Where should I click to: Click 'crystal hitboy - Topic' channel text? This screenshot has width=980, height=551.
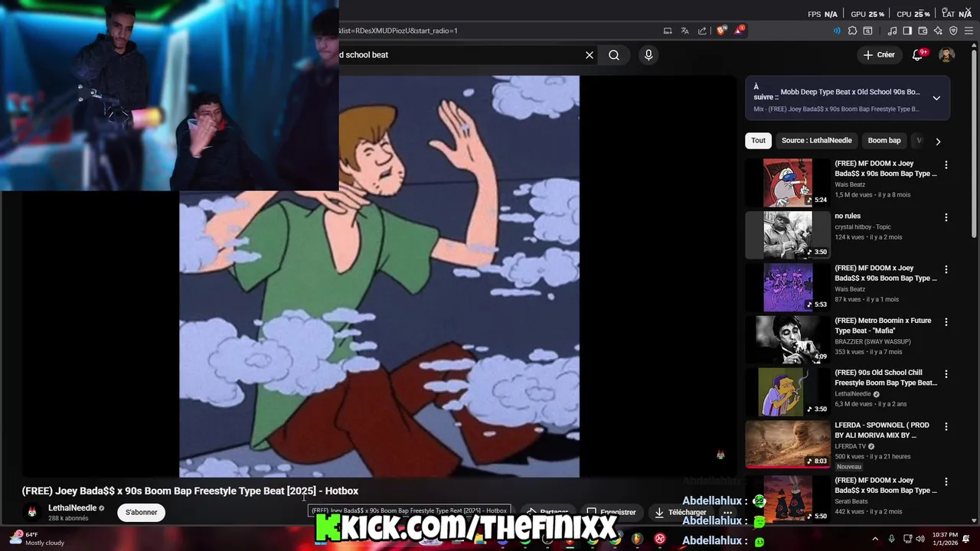863,227
